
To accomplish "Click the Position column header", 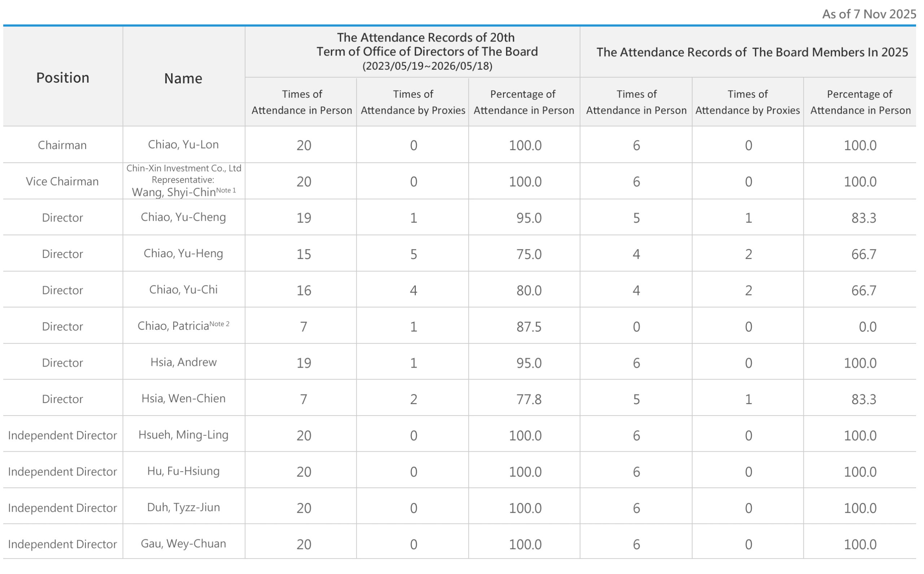I will [x=63, y=78].
